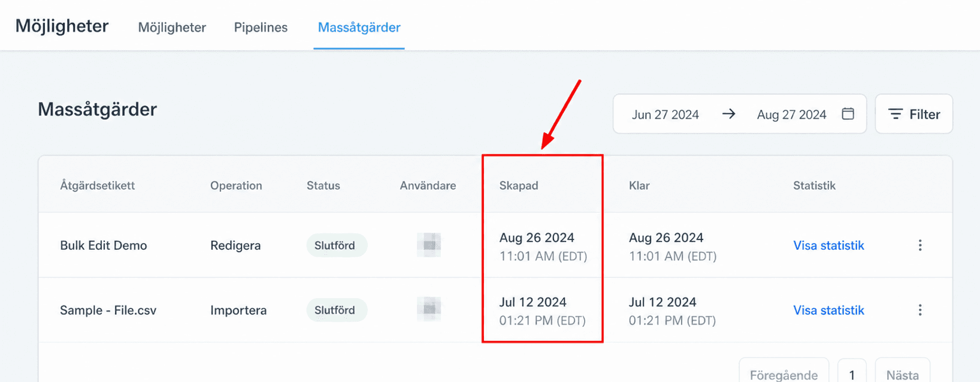The image size is (980, 382).
Task: Click user avatar in Bulk Edit Demo row
Action: click(429, 245)
